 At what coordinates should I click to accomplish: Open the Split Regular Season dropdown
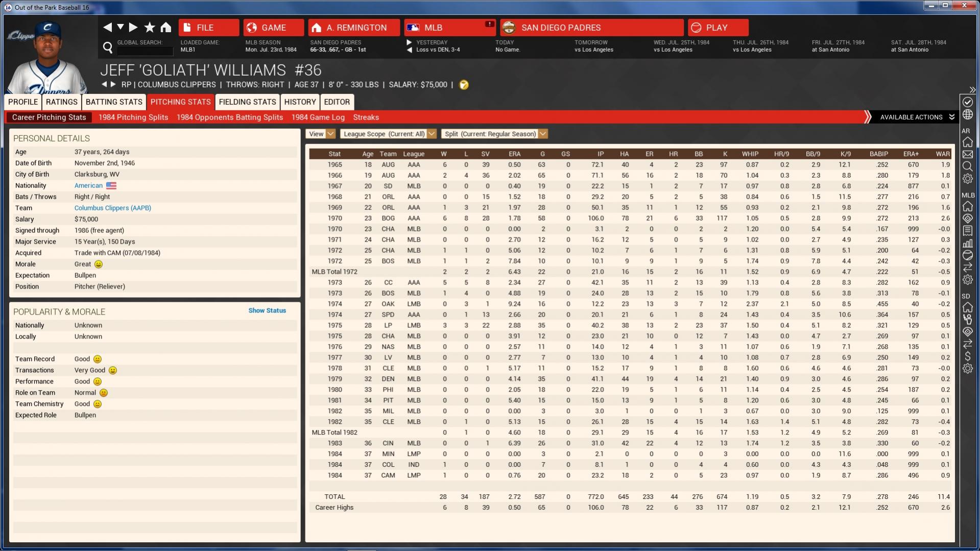click(x=494, y=134)
